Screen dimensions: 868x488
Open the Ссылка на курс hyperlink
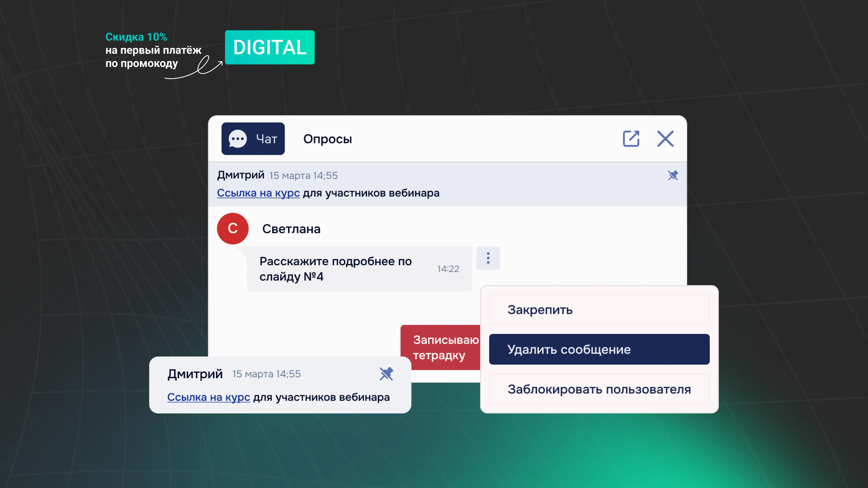coord(258,193)
